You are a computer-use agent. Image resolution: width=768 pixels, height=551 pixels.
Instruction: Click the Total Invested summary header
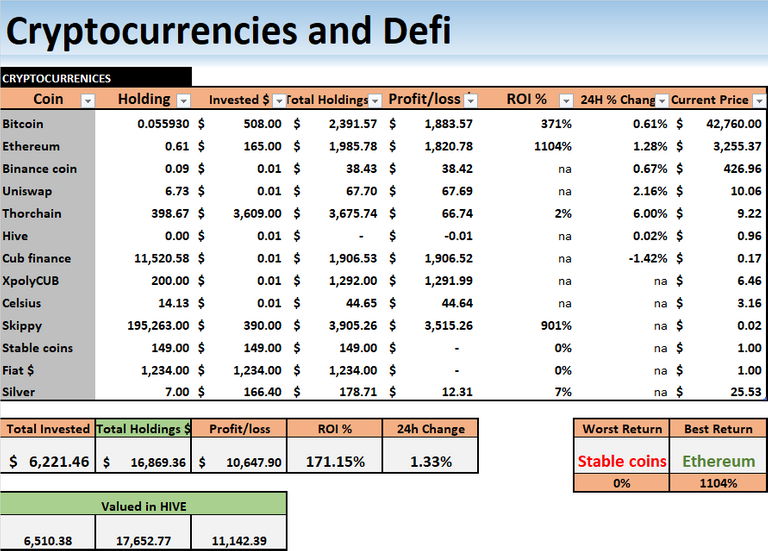[48, 429]
